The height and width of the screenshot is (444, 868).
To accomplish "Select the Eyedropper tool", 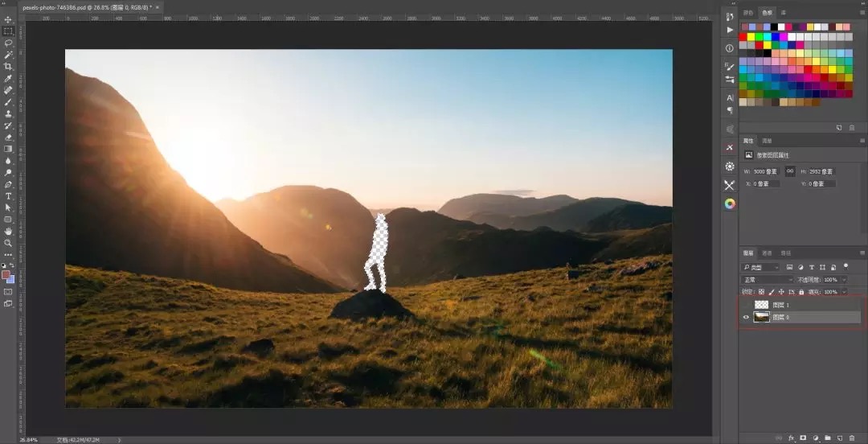I will coord(8,78).
